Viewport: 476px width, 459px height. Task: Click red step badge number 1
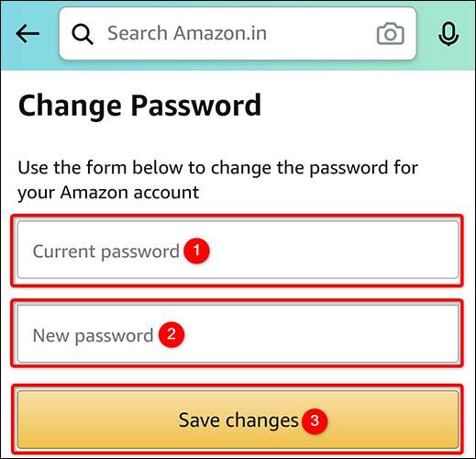click(196, 251)
